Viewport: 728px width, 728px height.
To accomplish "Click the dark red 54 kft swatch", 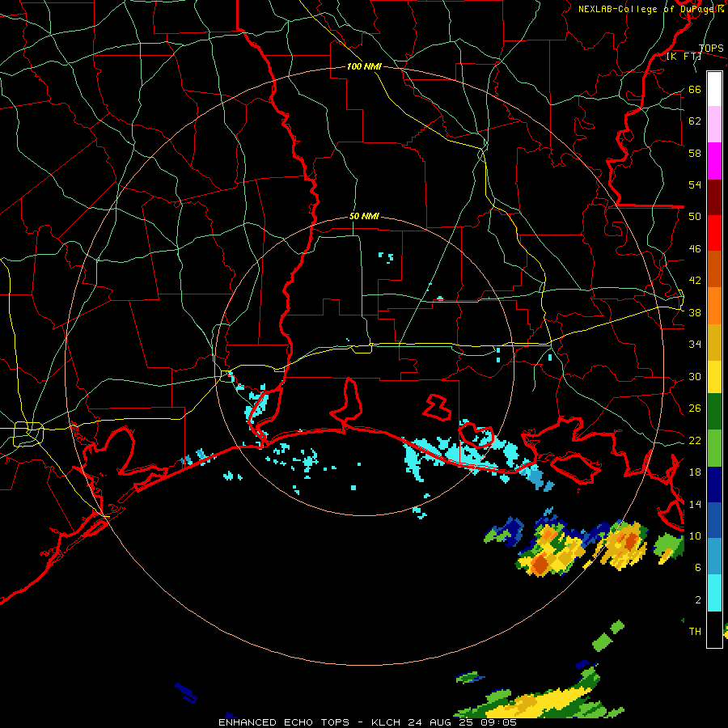I will [714, 197].
